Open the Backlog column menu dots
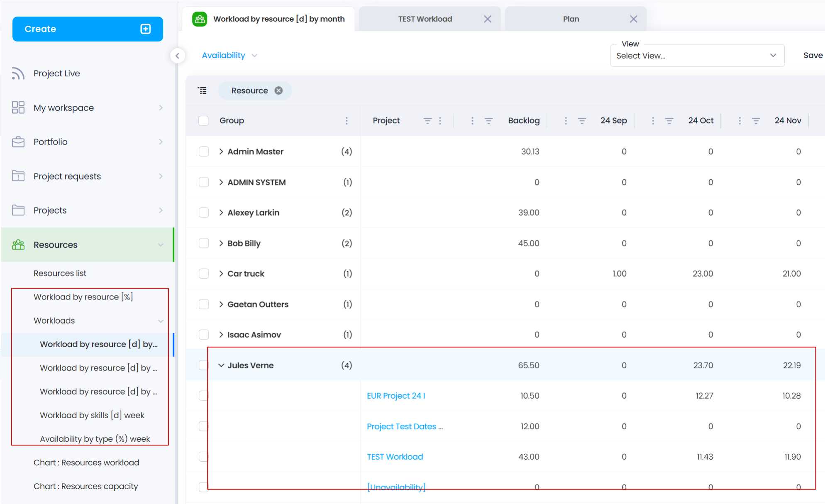825x504 pixels. 472,121
